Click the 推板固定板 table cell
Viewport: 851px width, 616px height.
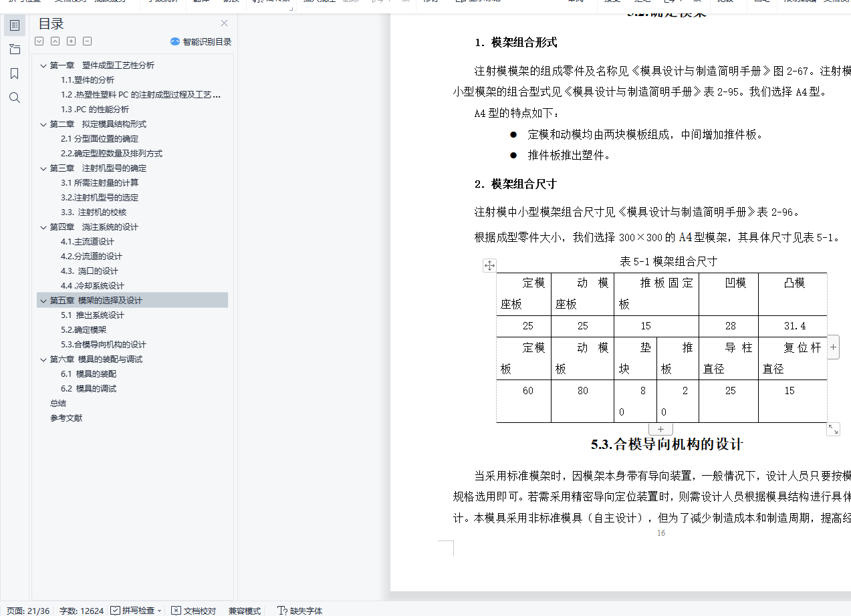click(x=656, y=294)
